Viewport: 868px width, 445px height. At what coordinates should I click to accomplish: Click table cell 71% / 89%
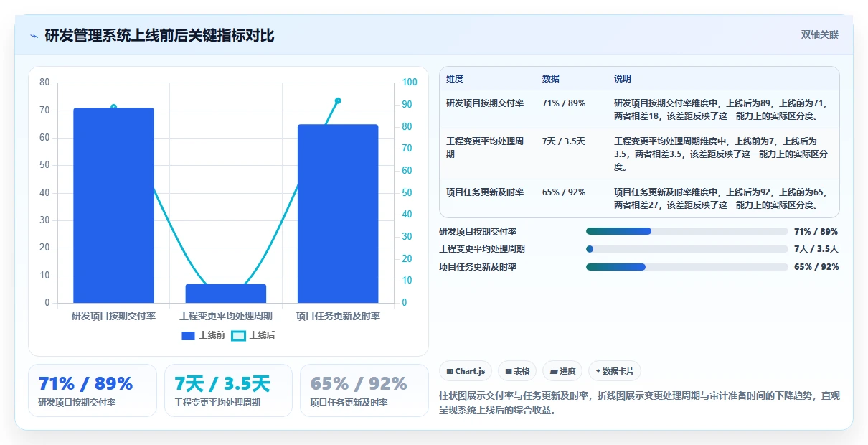click(564, 103)
